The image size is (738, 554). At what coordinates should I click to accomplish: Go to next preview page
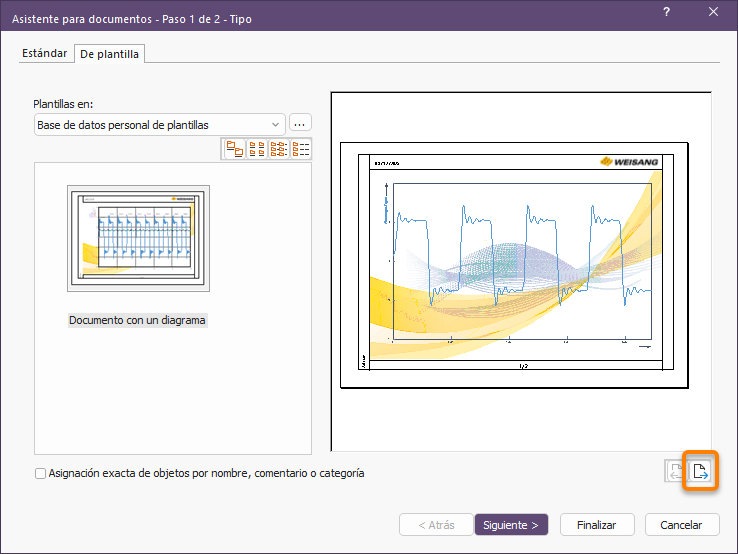(x=701, y=472)
